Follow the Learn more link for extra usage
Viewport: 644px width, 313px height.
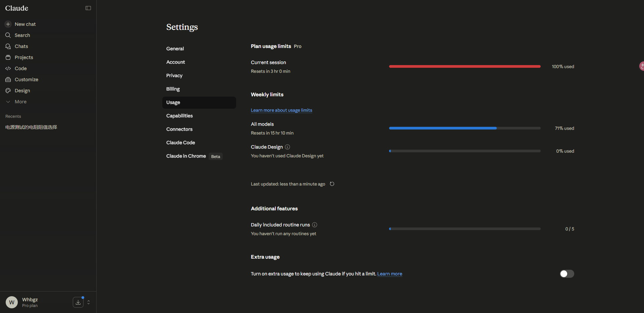390,274
